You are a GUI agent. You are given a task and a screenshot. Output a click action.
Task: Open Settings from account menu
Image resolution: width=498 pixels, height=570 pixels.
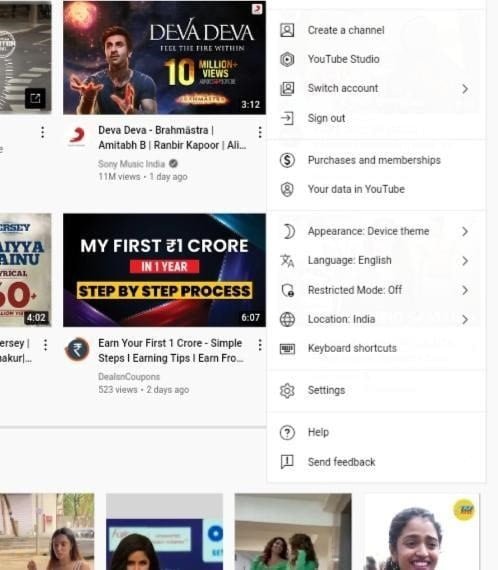pos(376,390)
